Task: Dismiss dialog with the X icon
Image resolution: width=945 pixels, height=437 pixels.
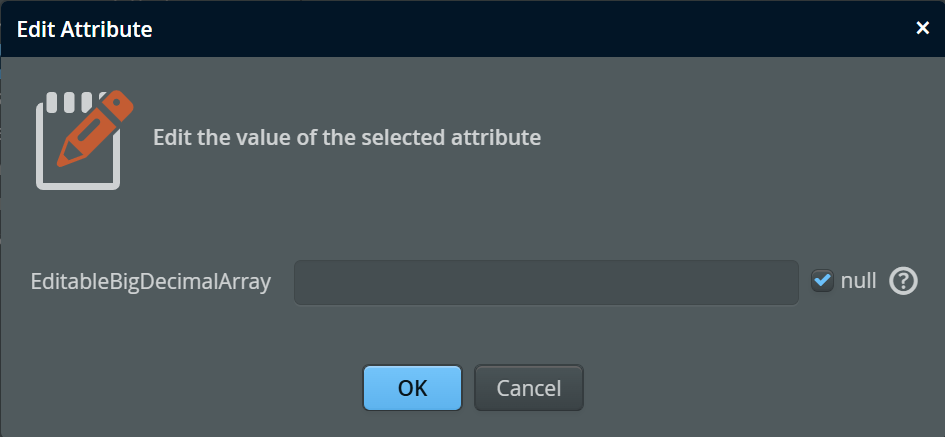Action: (x=923, y=28)
